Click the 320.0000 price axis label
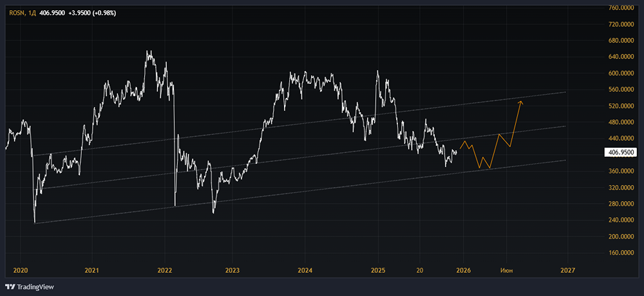Viewport: 644px width, 296px height. pyautogui.click(x=620, y=188)
